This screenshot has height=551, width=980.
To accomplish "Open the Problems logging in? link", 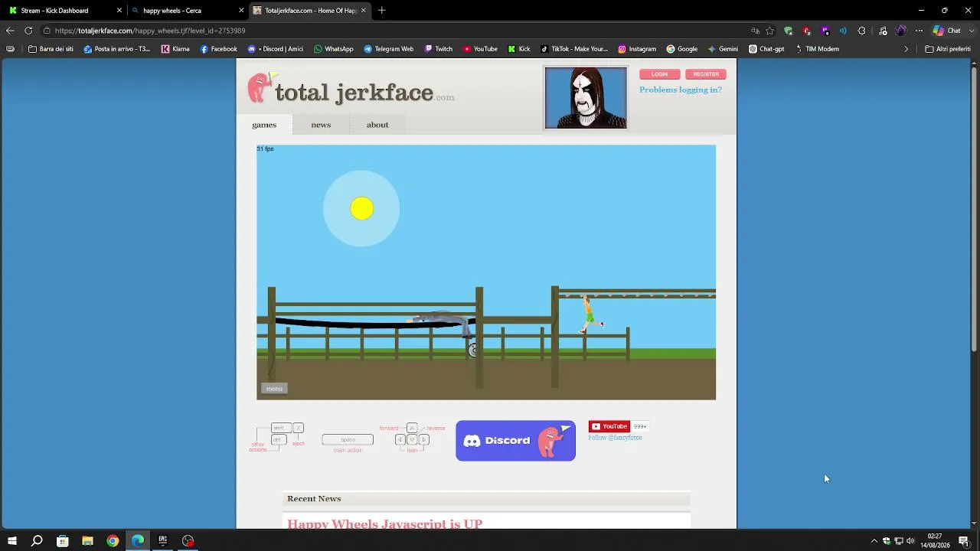I will pyautogui.click(x=681, y=90).
